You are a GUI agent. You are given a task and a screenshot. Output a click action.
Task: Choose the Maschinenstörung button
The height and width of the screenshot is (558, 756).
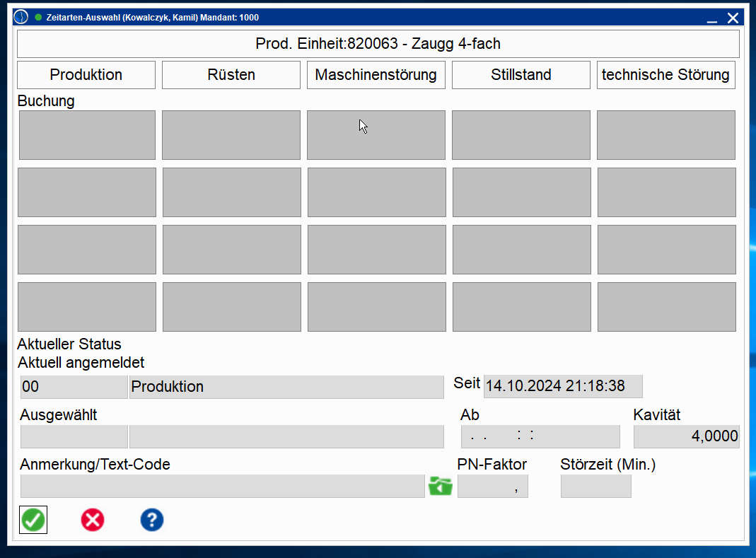pos(376,75)
